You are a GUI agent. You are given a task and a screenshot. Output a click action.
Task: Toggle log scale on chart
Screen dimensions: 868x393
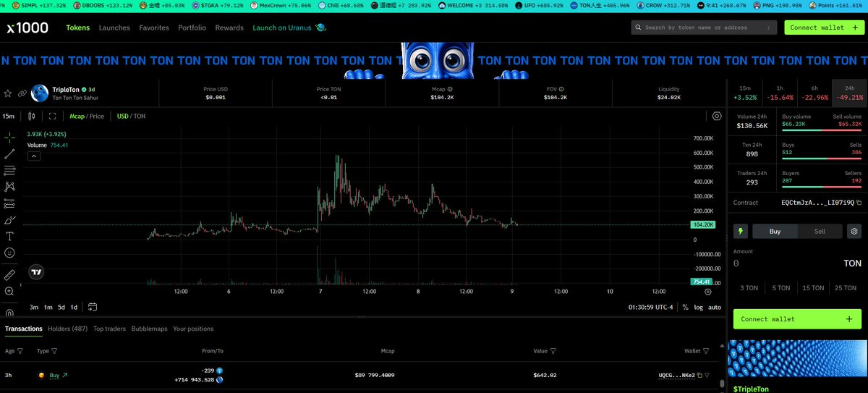point(698,307)
